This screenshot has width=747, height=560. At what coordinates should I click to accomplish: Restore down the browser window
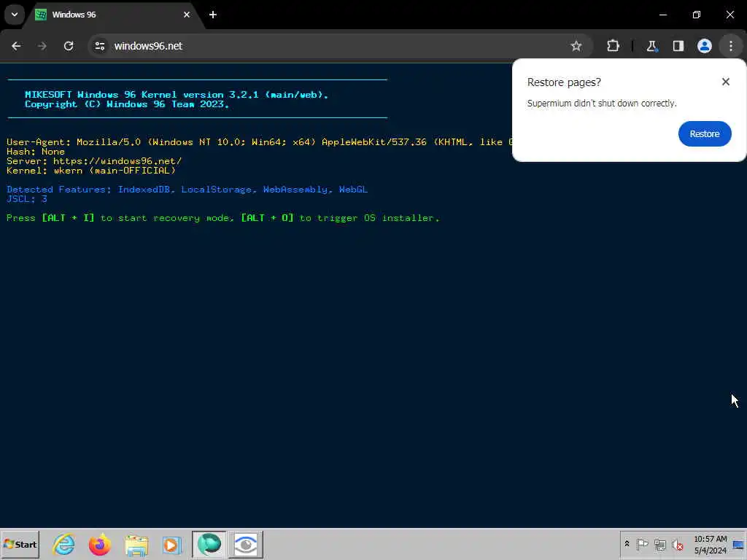697,15
